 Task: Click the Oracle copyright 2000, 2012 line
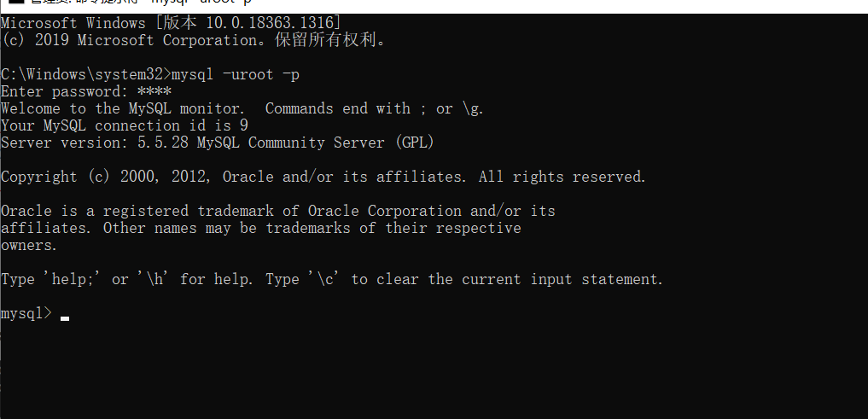(323, 177)
